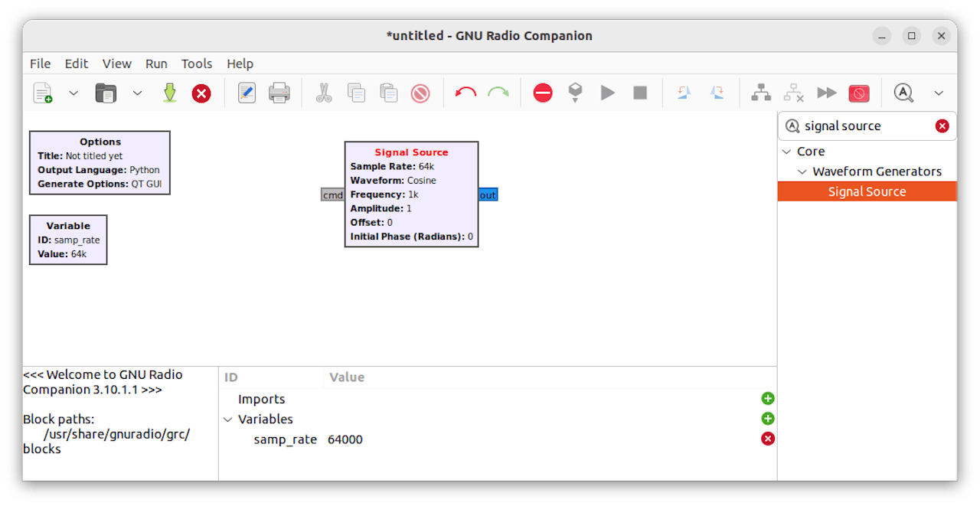Screen dimensions: 980x506
Task: Open the Edit menu
Action: [x=77, y=64]
